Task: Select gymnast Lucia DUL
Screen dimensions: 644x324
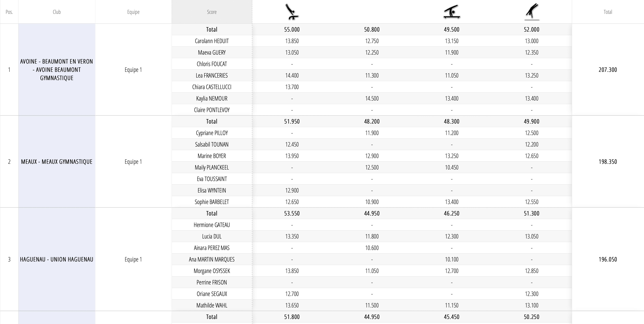Action: click(212, 236)
